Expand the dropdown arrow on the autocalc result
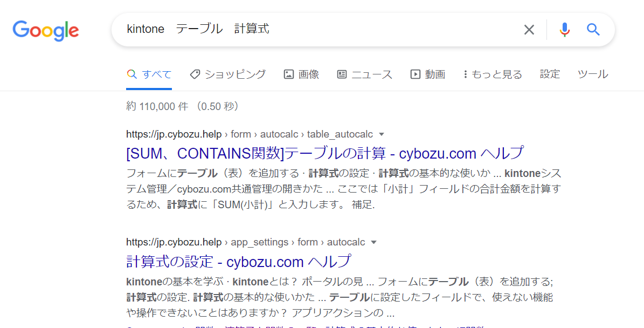Image resolution: width=644 pixels, height=328 pixels. pyautogui.click(x=374, y=242)
